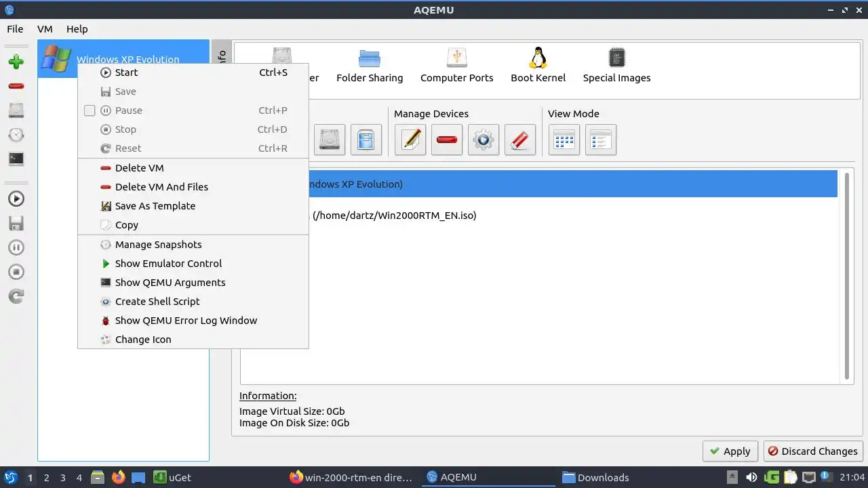Switch to the Folder Sharing tab
Viewport: 868px width, 488px height.
[370, 66]
